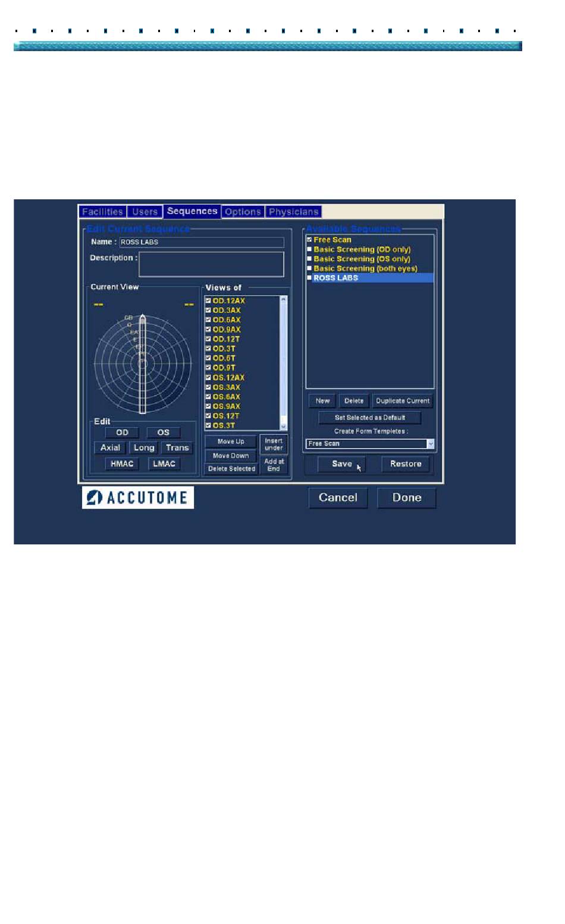The image size is (565, 924).
Task: Open the Create Form Templates dropdown
Action: (x=431, y=444)
